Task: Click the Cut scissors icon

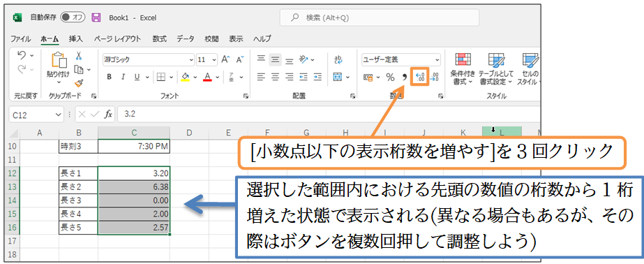Action: [x=79, y=55]
